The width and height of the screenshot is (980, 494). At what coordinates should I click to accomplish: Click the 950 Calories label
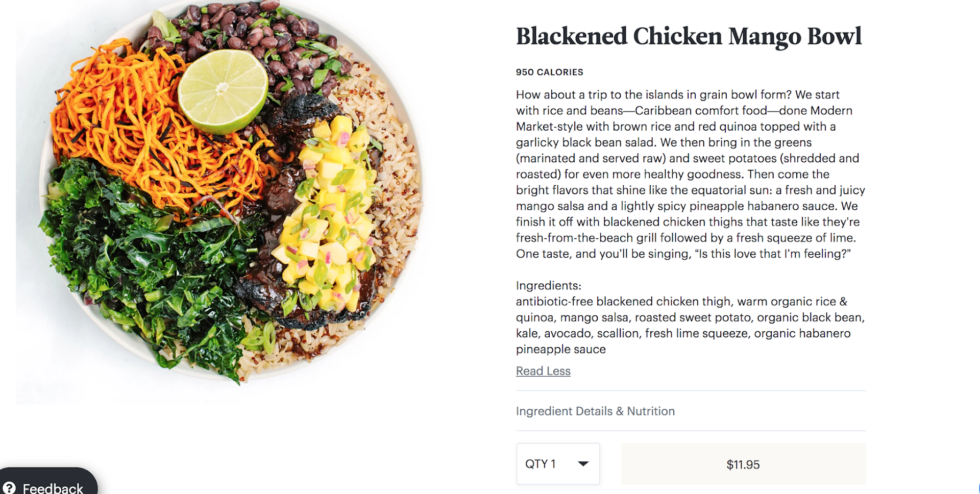pyautogui.click(x=549, y=72)
